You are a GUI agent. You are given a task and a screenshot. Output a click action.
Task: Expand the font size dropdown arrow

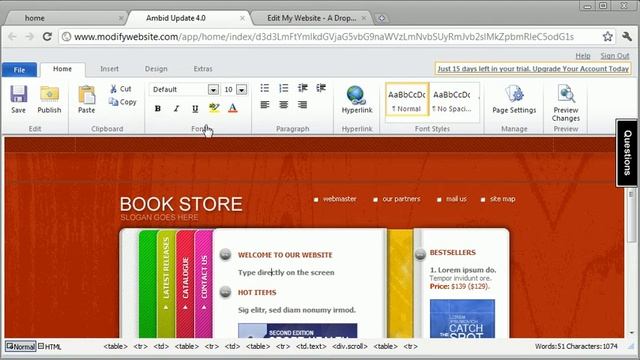click(242, 89)
